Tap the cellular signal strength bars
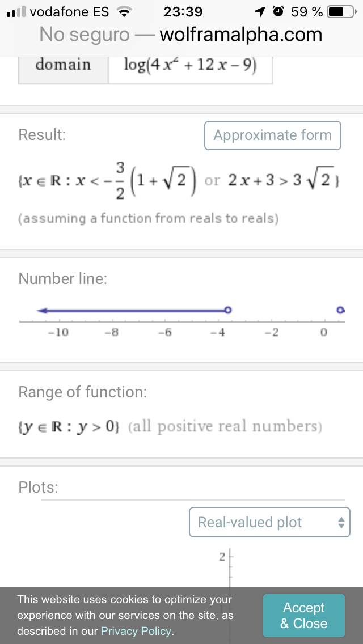The image size is (363, 644). (x=16, y=11)
